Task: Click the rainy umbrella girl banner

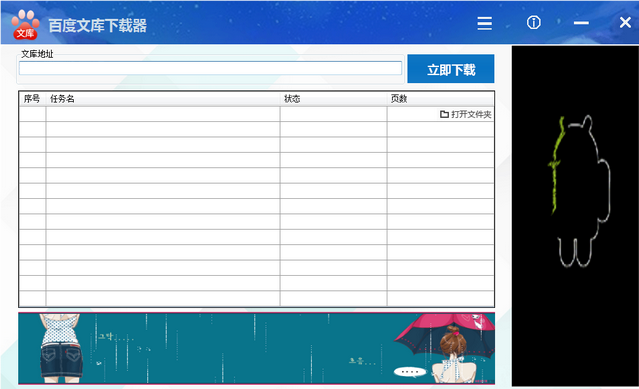Action: point(256,348)
